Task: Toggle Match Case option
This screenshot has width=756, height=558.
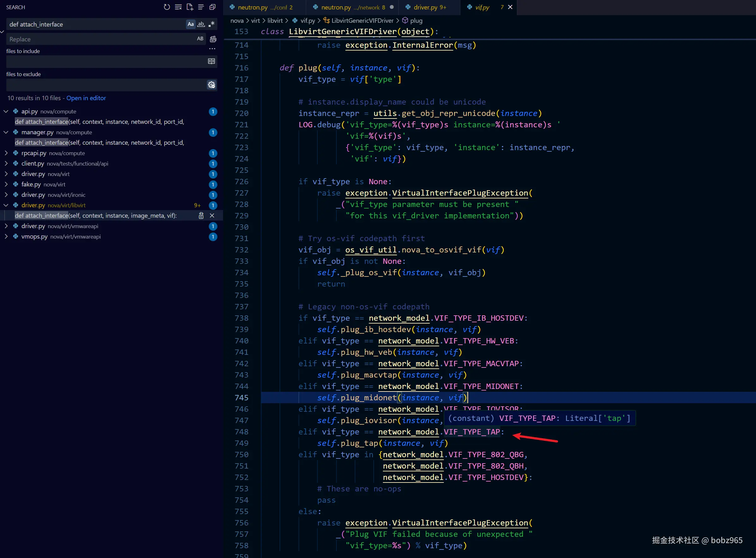Action: tap(191, 24)
